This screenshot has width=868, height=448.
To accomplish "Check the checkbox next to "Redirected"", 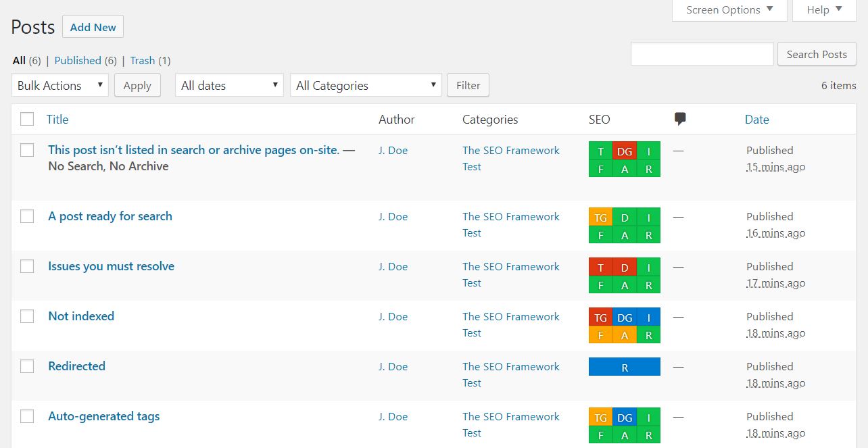I will click(27, 366).
